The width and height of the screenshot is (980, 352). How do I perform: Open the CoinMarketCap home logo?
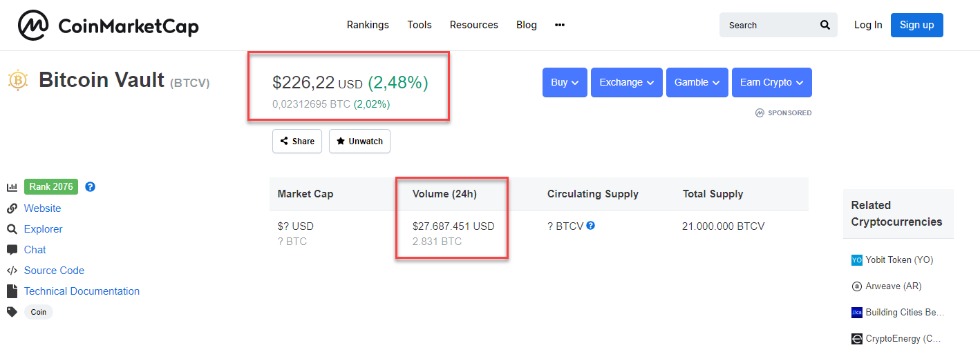(x=109, y=26)
